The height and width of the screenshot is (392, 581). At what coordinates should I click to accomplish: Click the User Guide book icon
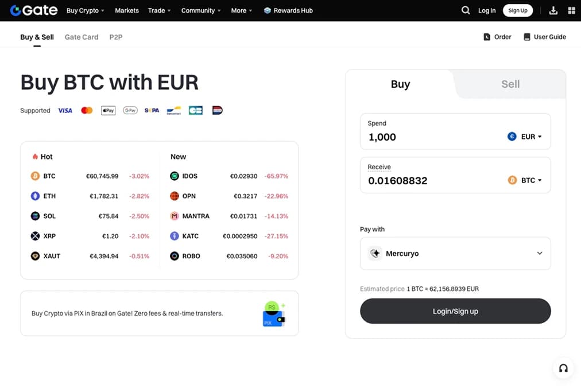pyautogui.click(x=527, y=37)
